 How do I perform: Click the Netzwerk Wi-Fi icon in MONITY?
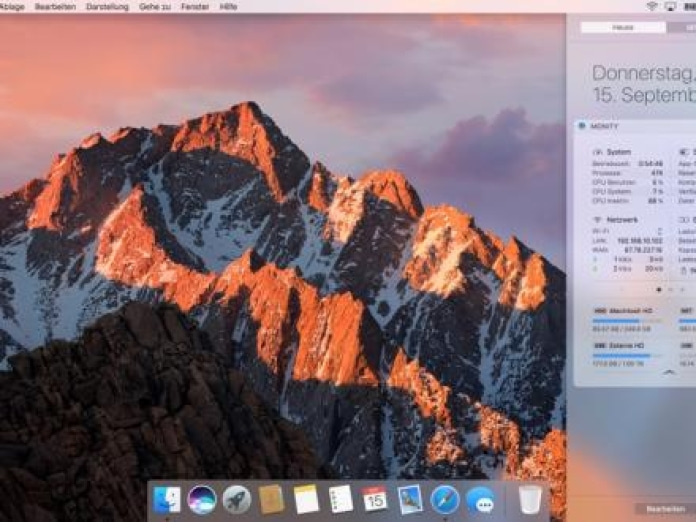597,220
